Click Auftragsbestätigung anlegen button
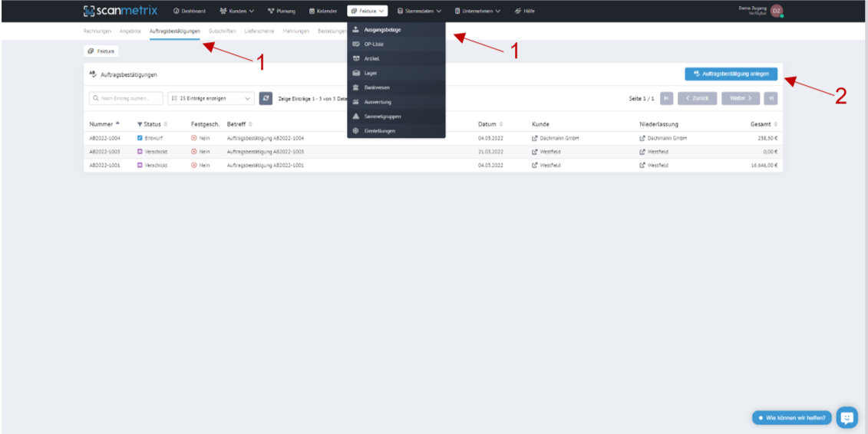The width and height of the screenshot is (868, 434). 731,74
